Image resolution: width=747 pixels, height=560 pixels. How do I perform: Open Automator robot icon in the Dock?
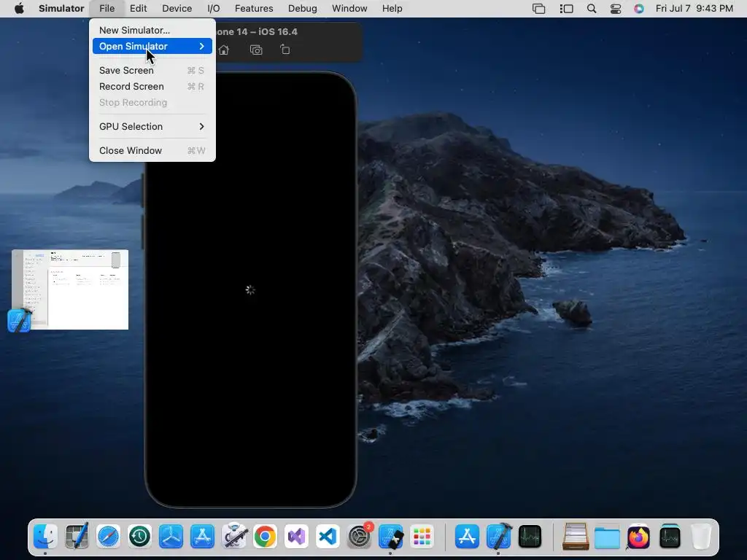(x=233, y=537)
